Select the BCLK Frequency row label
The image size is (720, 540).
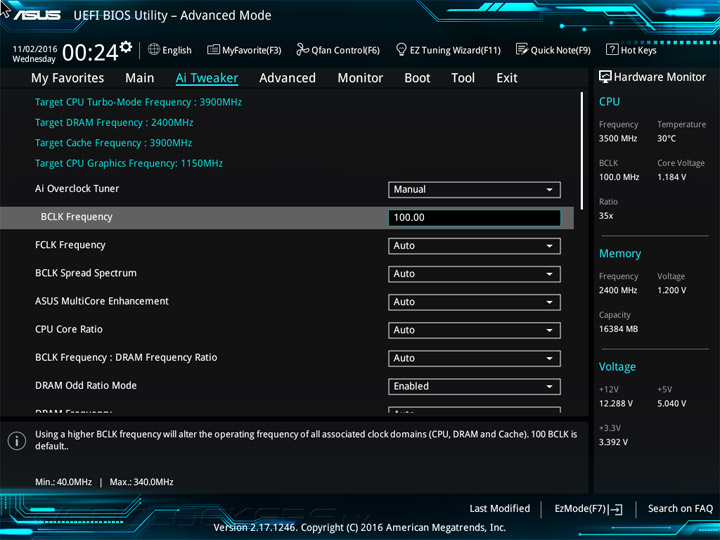[76, 217]
